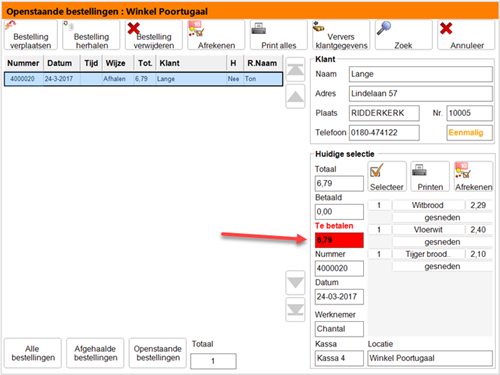Click Nr. field 10005

tap(470, 113)
